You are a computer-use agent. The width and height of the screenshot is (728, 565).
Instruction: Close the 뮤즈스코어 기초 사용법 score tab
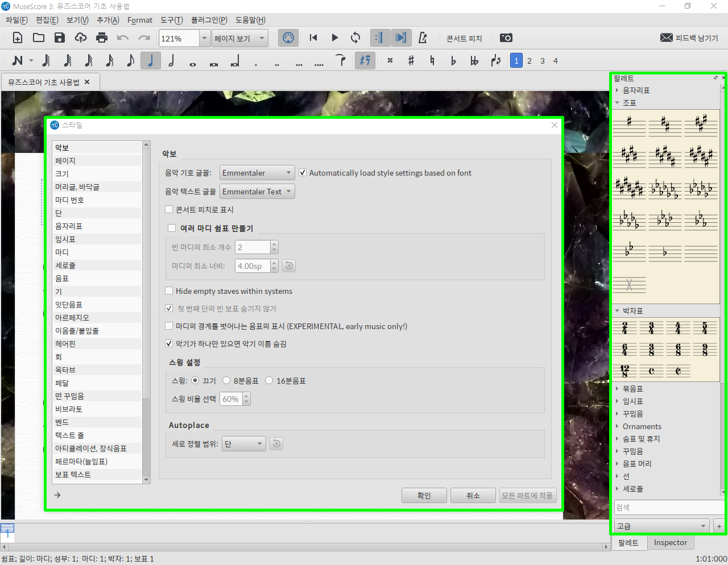(87, 82)
